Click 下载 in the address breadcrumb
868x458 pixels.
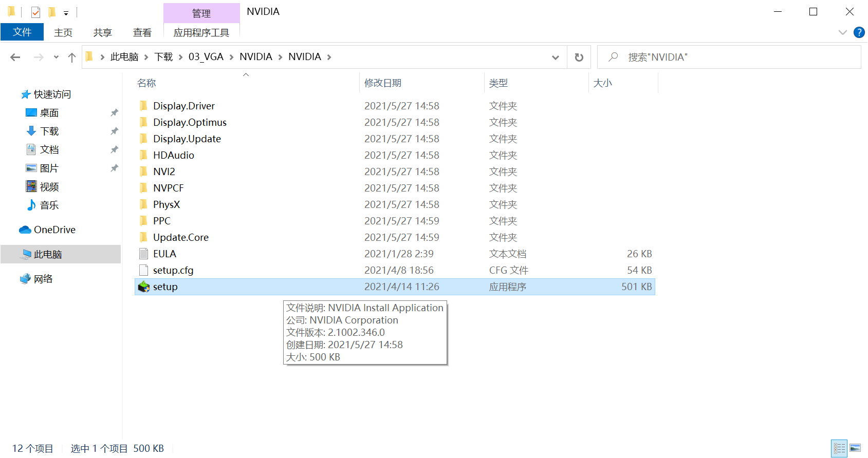pyautogui.click(x=163, y=57)
